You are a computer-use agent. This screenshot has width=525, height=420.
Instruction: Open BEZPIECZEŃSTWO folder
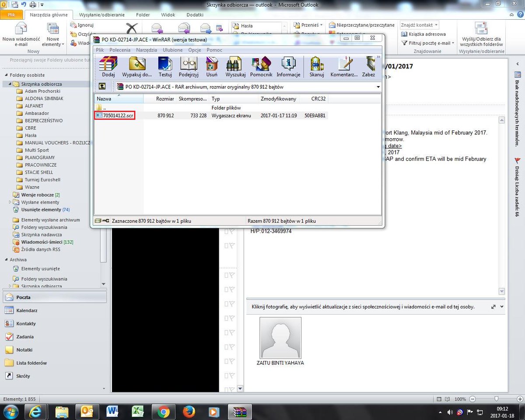point(43,121)
